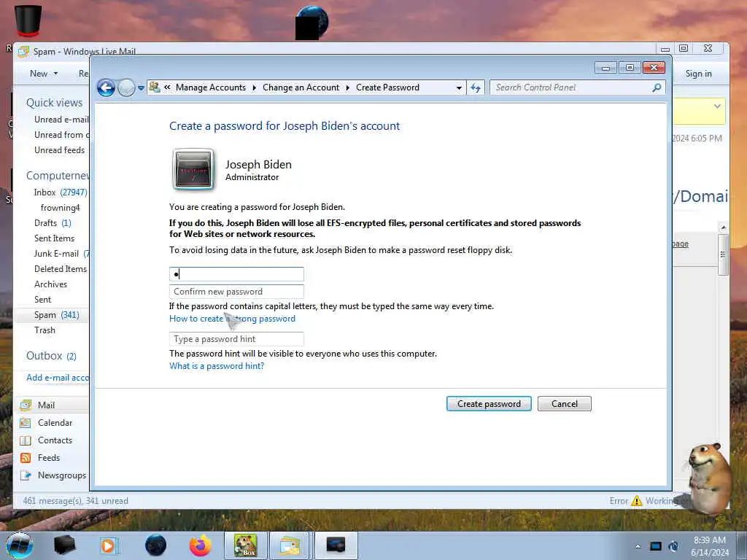Expand arrow after Manage Accounts breadcrumb
Image resolution: width=747 pixels, height=560 pixels.
click(254, 87)
